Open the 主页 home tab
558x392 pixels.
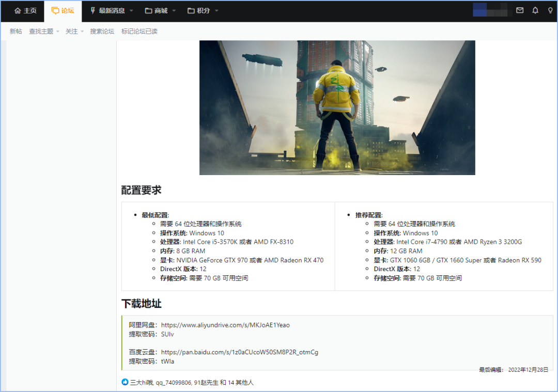(x=25, y=11)
